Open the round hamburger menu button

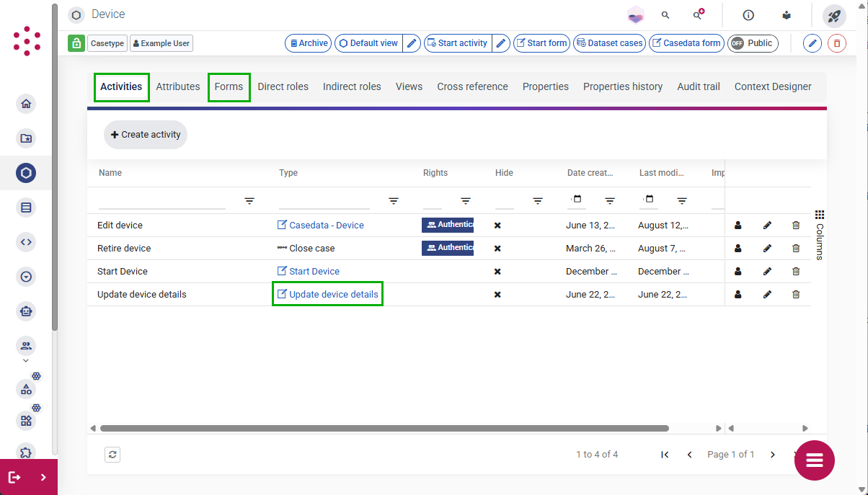point(815,460)
